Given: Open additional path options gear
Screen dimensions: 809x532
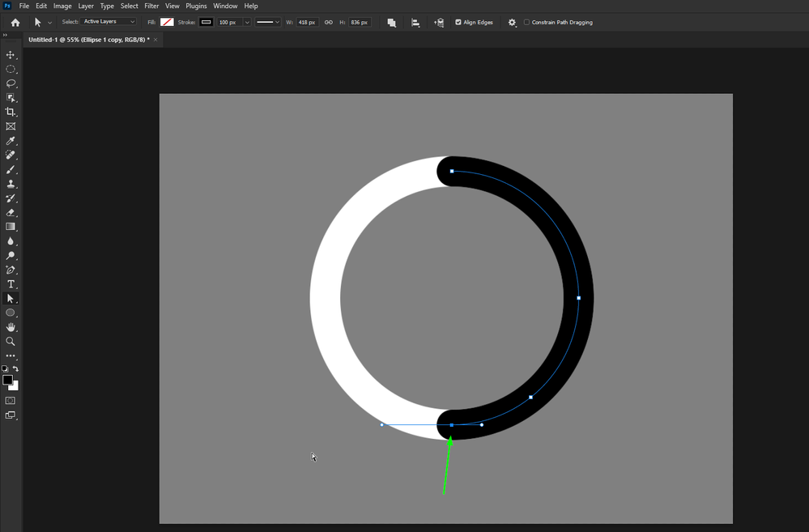Looking at the screenshot, I should click(x=512, y=23).
